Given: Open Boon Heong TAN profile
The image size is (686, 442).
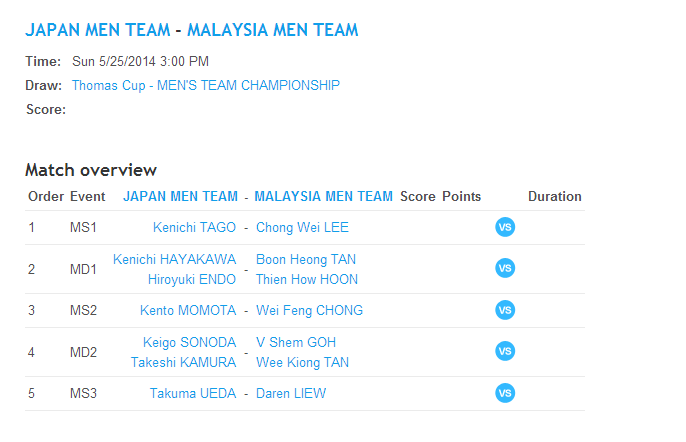Looking at the screenshot, I should [306, 259].
